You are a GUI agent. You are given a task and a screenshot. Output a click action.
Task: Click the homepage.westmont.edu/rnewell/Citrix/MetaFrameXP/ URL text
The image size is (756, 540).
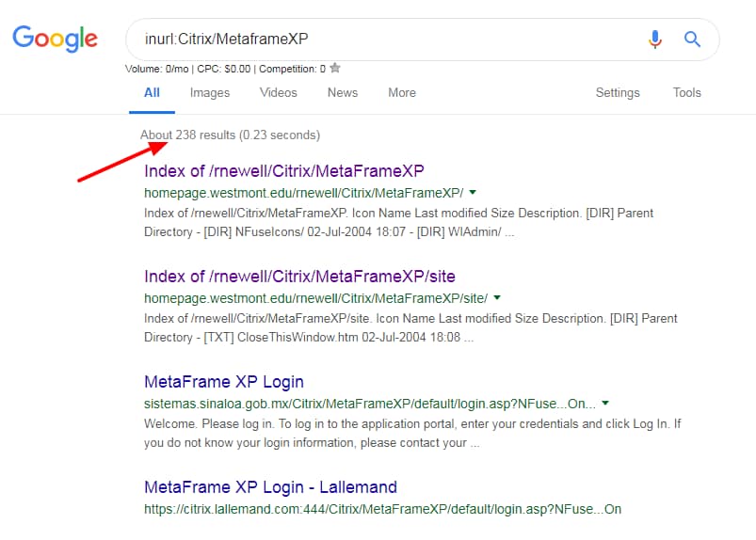tap(304, 193)
